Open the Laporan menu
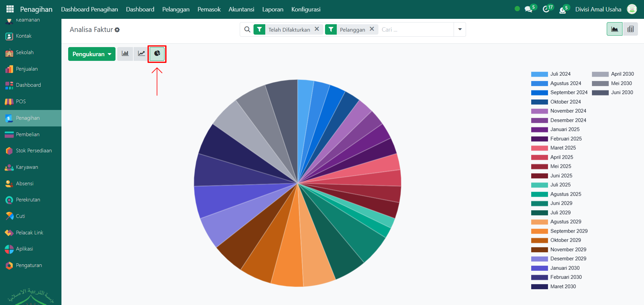This screenshot has height=305, width=644. pyautogui.click(x=273, y=9)
